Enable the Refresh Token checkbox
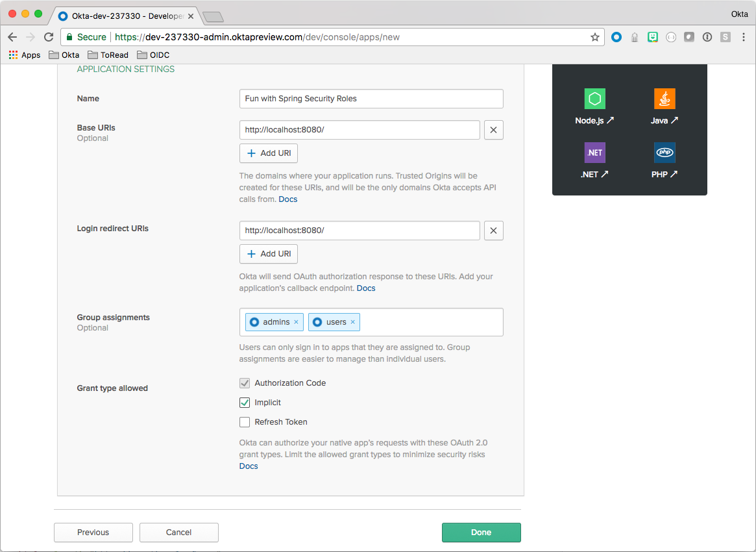The width and height of the screenshot is (756, 552). point(245,422)
